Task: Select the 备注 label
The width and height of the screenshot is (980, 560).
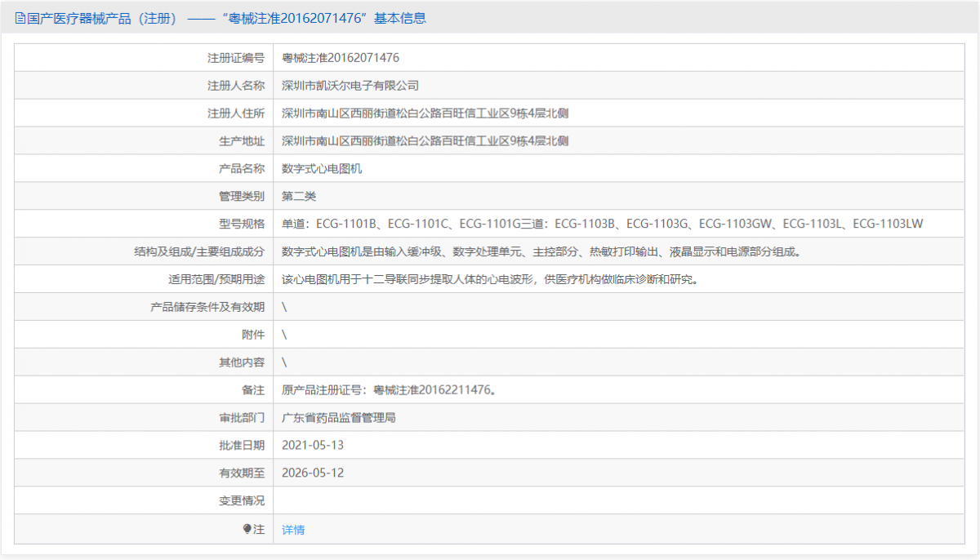Action: 253,391
